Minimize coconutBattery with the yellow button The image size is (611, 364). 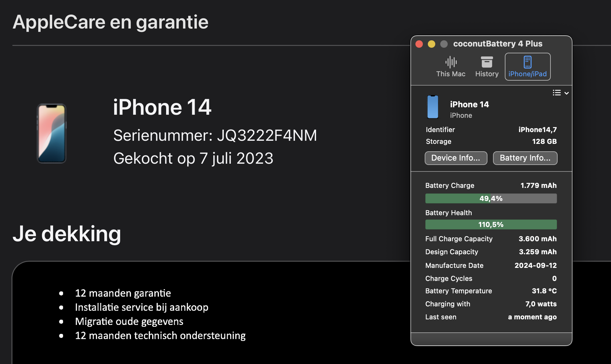[432, 44]
